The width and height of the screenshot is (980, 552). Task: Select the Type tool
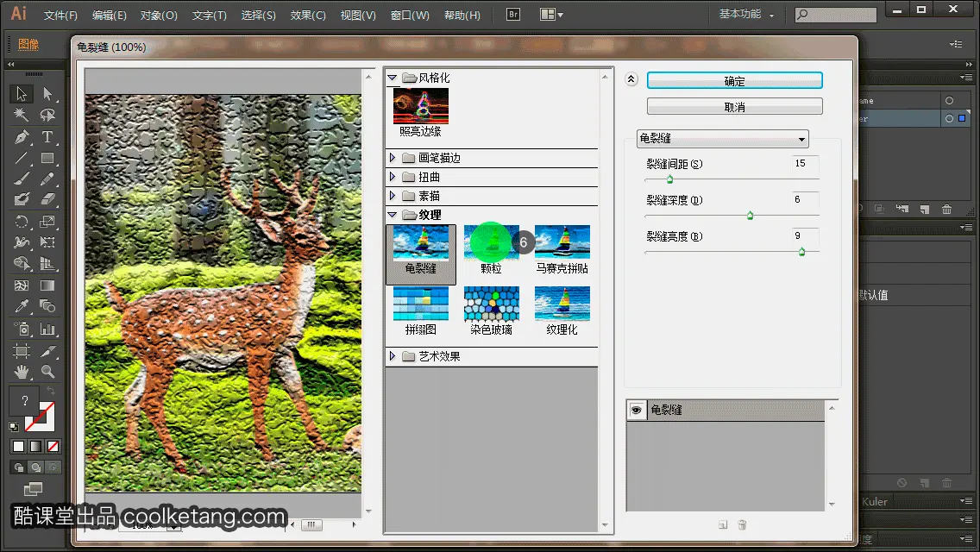click(x=47, y=136)
